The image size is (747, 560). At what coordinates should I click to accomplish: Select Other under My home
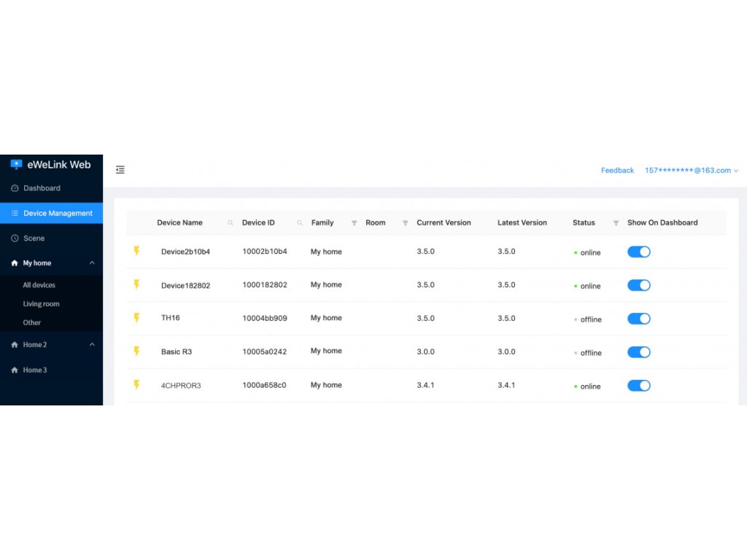(32, 323)
